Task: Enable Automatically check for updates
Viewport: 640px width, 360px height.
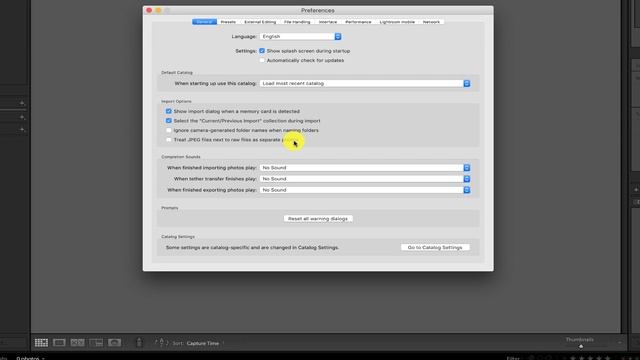Action: pos(262,60)
